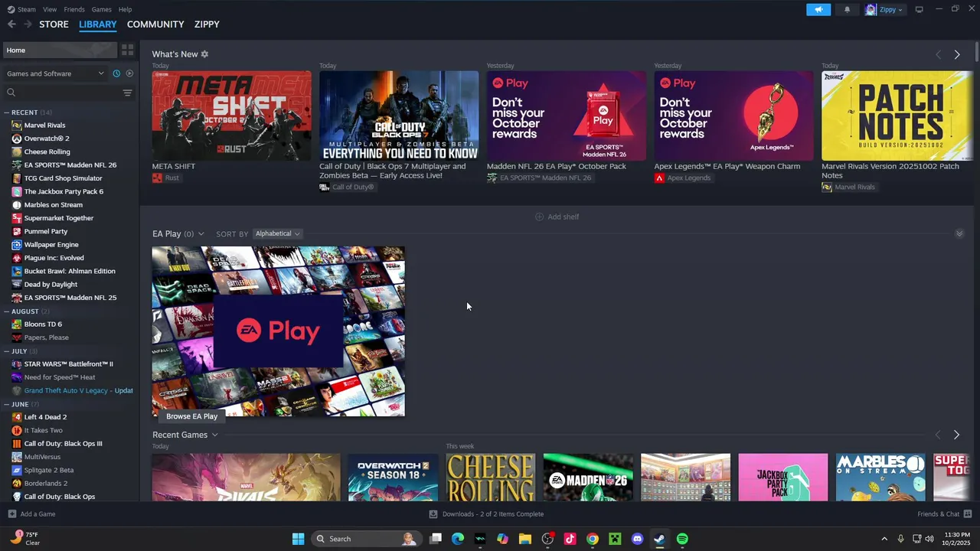Collapse the AUGUST games section
This screenshot has width=980, height=551.
pos(6,311)
